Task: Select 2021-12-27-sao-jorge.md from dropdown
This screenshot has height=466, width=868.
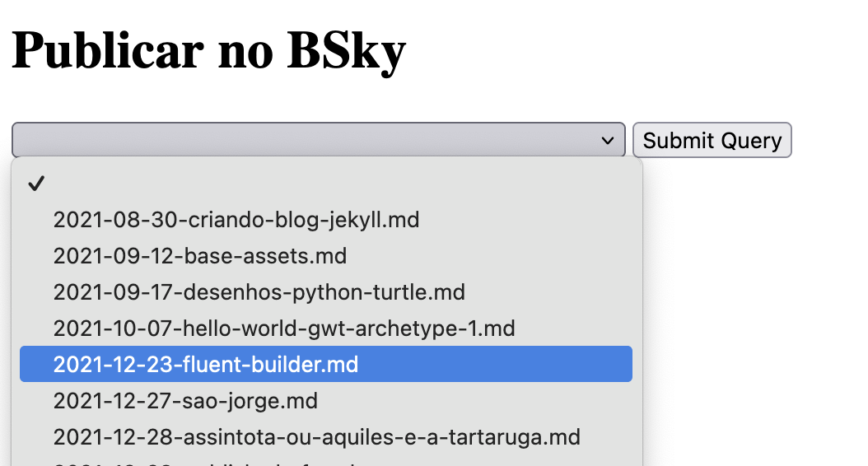Action: pyautogui.click(x=185, y=401)
